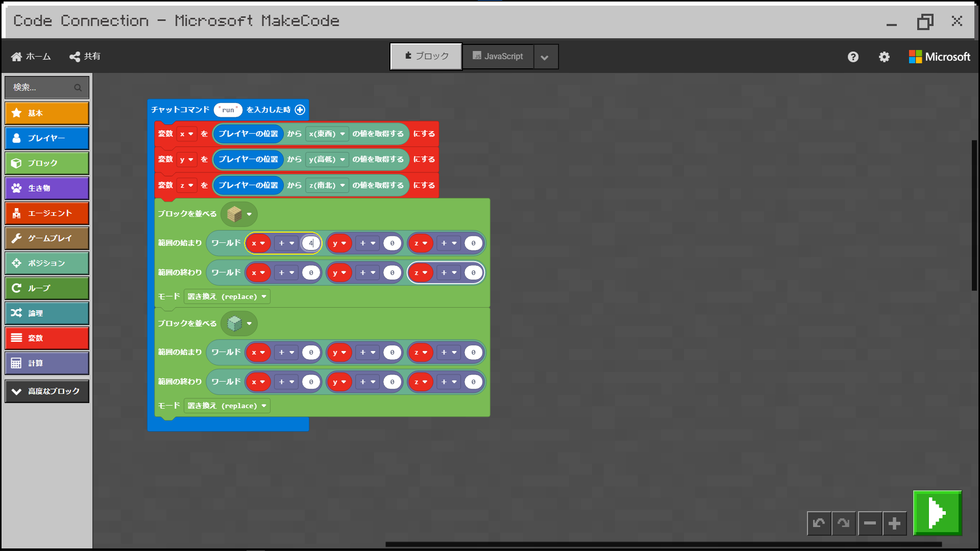980x551 pixels.
Task: Open the x(東西) axis dropdown
Action: pos(327,134)
